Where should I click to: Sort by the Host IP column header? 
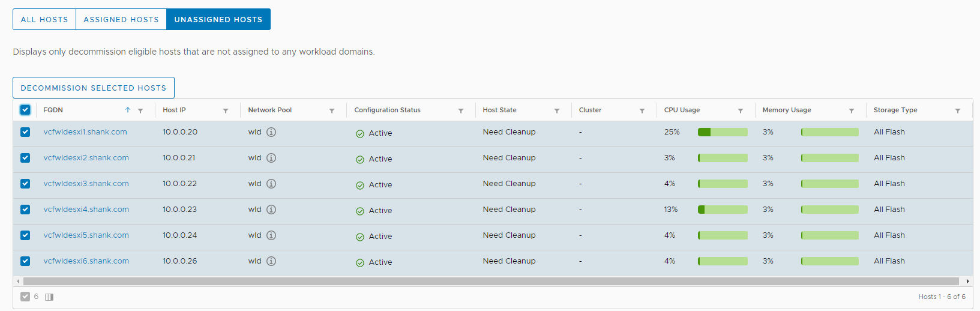(x=174, y=110)
